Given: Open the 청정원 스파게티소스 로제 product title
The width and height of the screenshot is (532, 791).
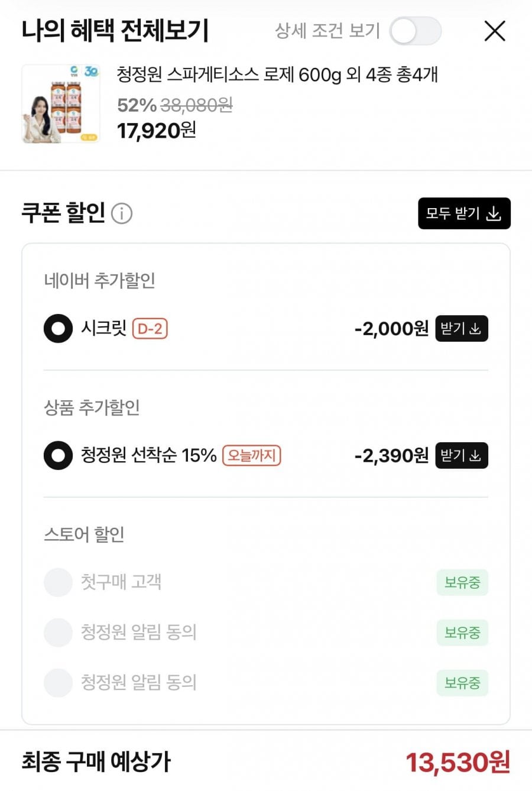Looking at the screenshot, I should [277, 75].
